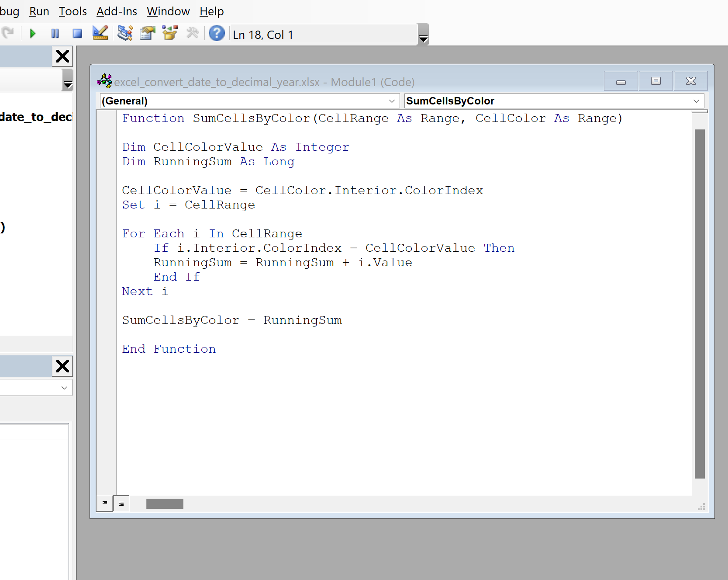Expand the (General) object dropdown

pyautogui.click(x=392, y=101)
